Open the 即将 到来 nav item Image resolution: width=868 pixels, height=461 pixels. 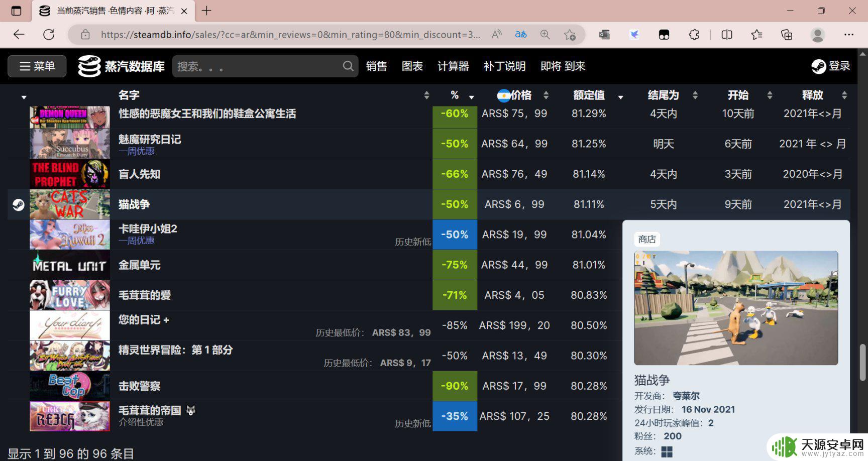pos(563,66)
